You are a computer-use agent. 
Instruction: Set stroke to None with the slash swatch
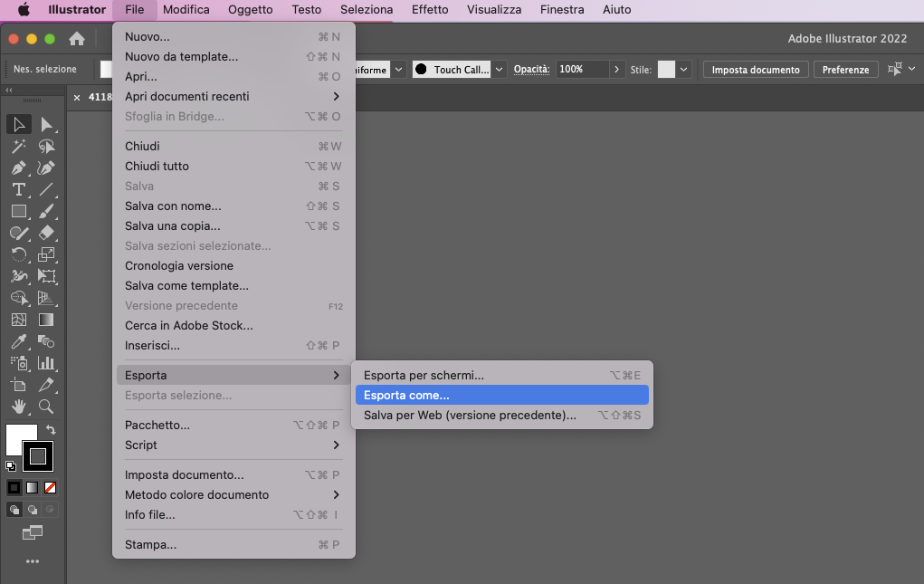tap(50, 487)
